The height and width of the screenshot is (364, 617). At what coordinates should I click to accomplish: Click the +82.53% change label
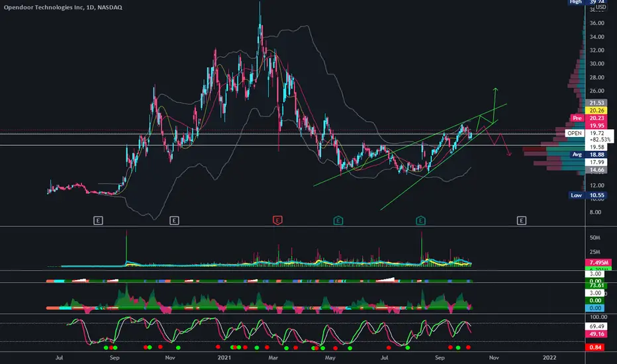click(x=600, y=140)
